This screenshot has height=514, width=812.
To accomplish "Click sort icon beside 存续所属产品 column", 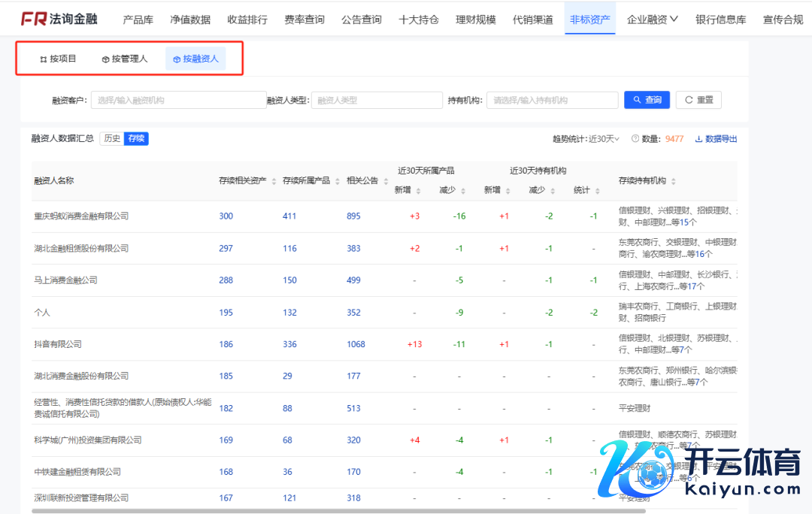I will (337, 181).
